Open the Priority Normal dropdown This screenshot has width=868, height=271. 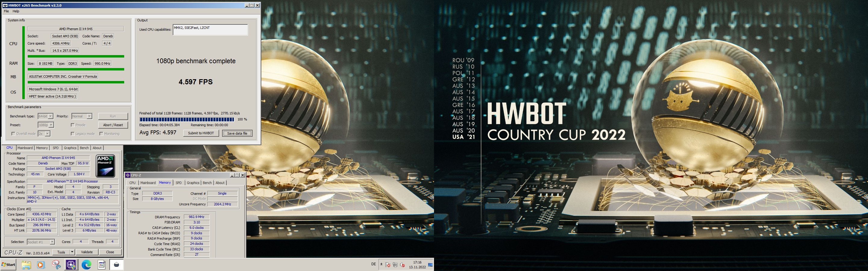coord(82,116)
